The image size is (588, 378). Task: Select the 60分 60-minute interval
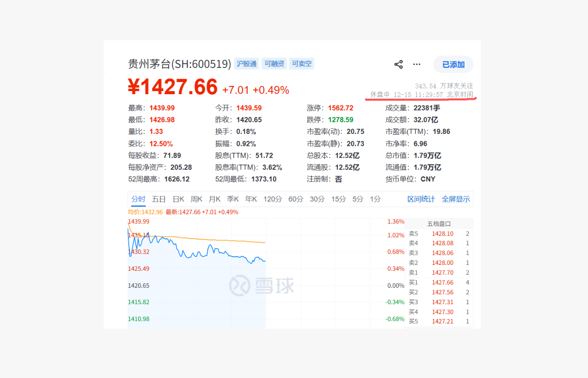[x=296, y=199]
